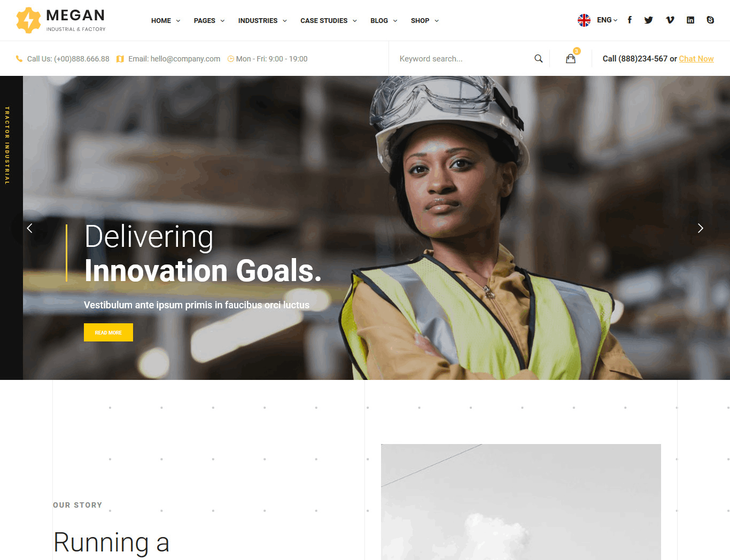730x560 pixels.
Task: Open the shopping cart icon
Action: pos(571,59)
